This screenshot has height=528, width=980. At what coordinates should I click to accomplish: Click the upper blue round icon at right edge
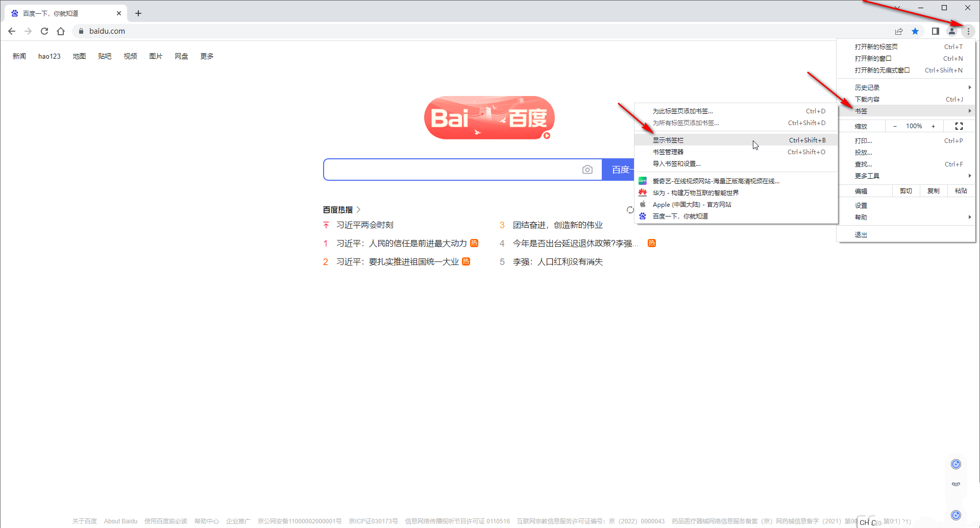point(956,464)
